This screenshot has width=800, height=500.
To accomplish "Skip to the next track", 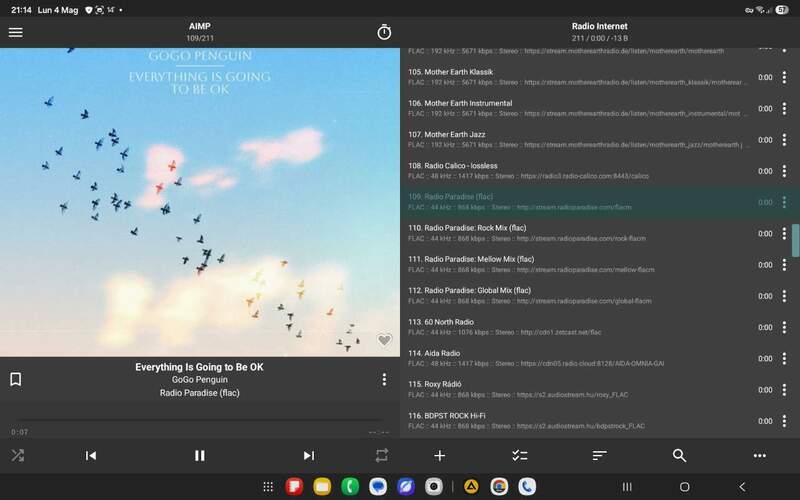I will [x=309, y=455].
